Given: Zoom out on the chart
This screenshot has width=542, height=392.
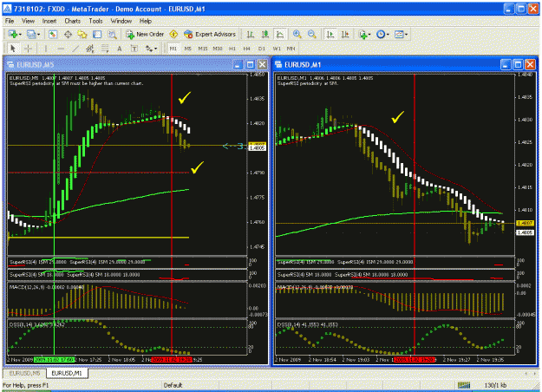Looking at the screenshot, I should click(x=312, y=34).
